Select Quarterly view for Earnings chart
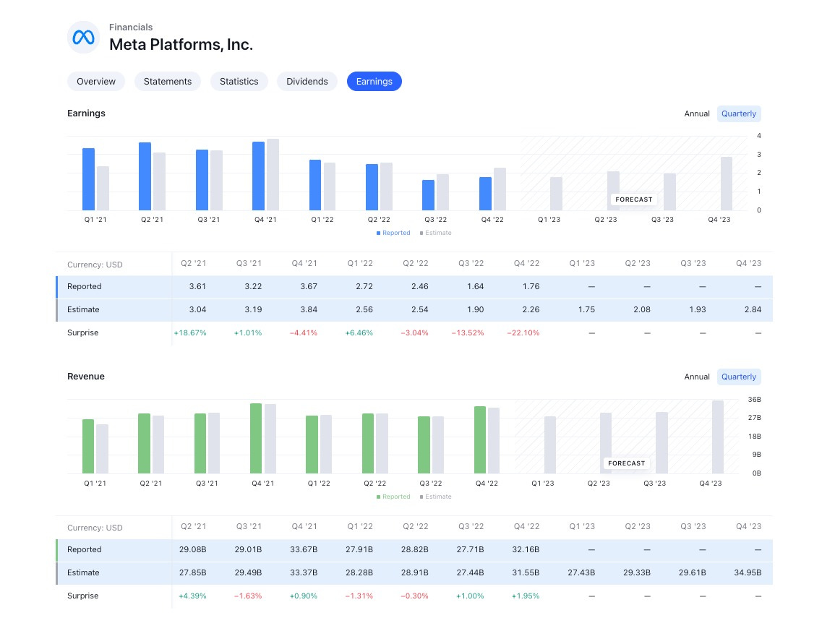The width and height of the screenshot is (835, 644). tap(739, 114)
